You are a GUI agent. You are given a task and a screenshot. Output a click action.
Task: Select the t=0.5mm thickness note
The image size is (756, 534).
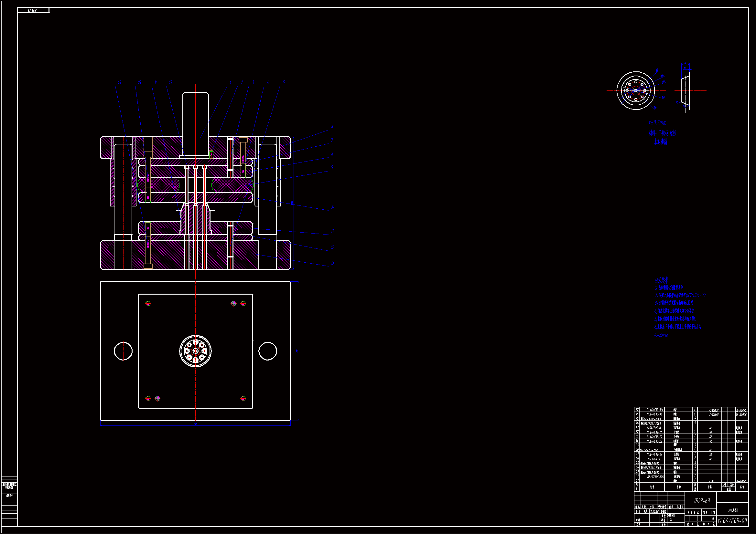[657, 123]
